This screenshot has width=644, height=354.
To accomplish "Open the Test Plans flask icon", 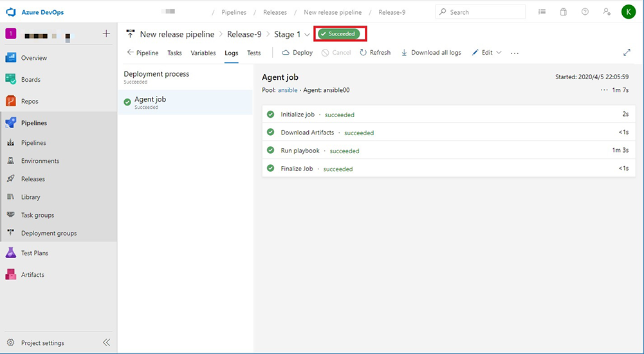I will point(11,252).
